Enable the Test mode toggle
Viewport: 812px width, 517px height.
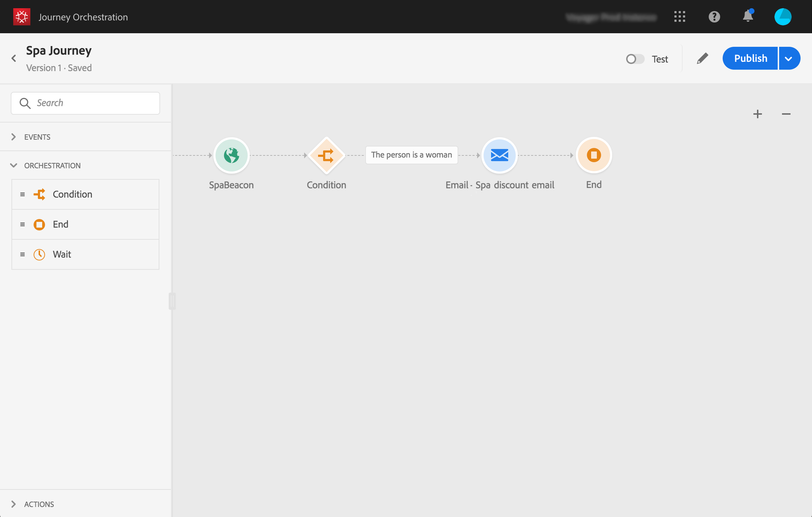(x=635, y=59)
